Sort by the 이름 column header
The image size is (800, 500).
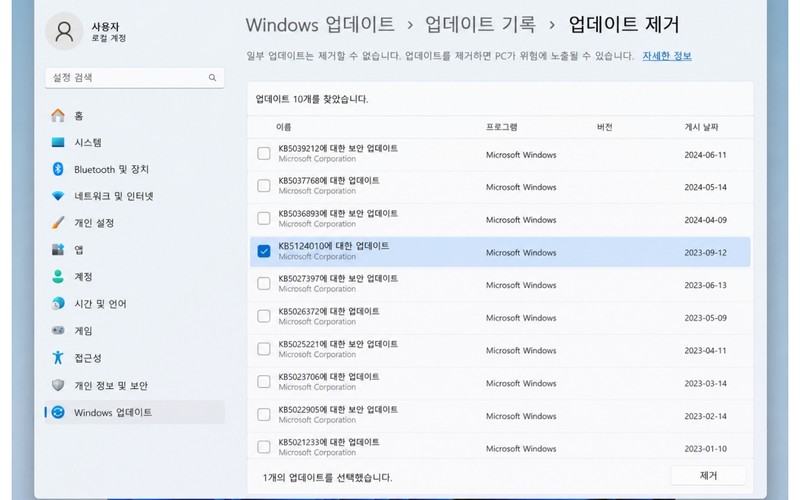coord(284,127)
